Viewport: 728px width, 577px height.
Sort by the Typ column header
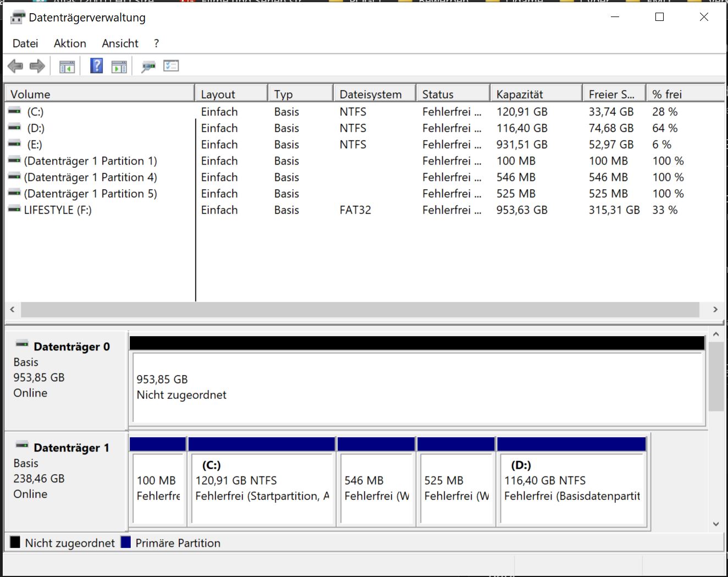tap(301, 94)
